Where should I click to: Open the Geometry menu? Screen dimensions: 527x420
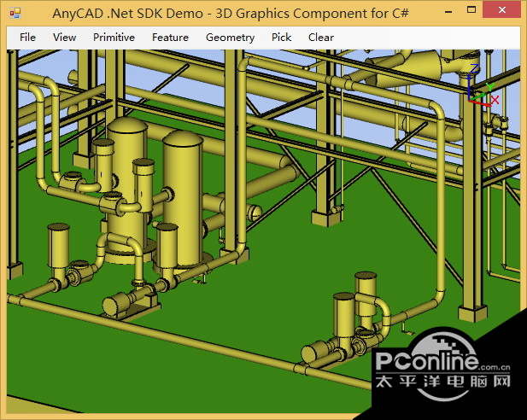[x=231, y=38]
